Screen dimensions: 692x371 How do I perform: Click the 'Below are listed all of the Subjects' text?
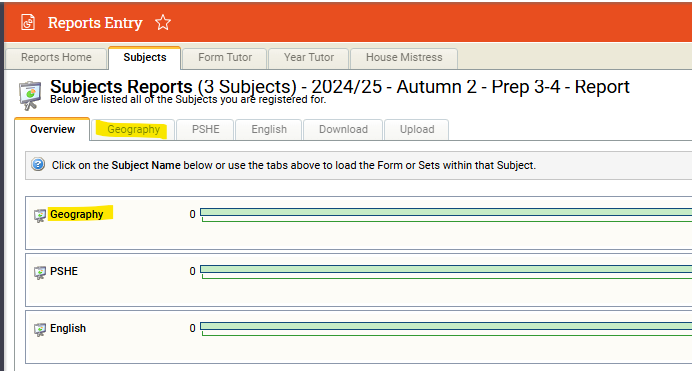[x=188, y=100]
